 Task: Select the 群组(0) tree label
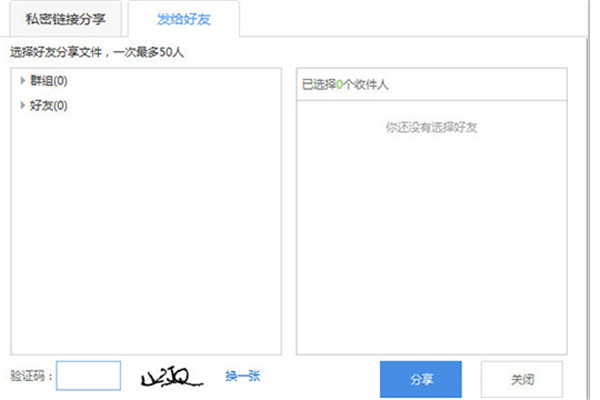(49, 81)
